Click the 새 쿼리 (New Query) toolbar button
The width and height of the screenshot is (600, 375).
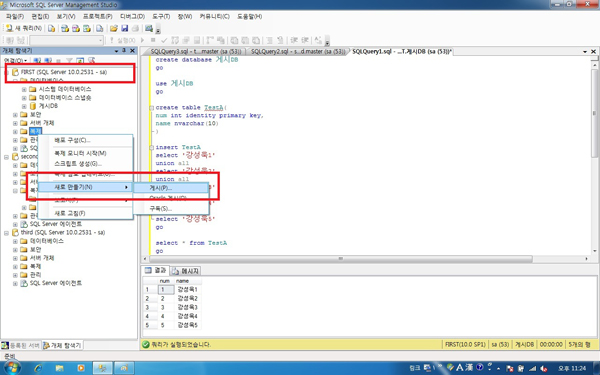tap(24, 28)
